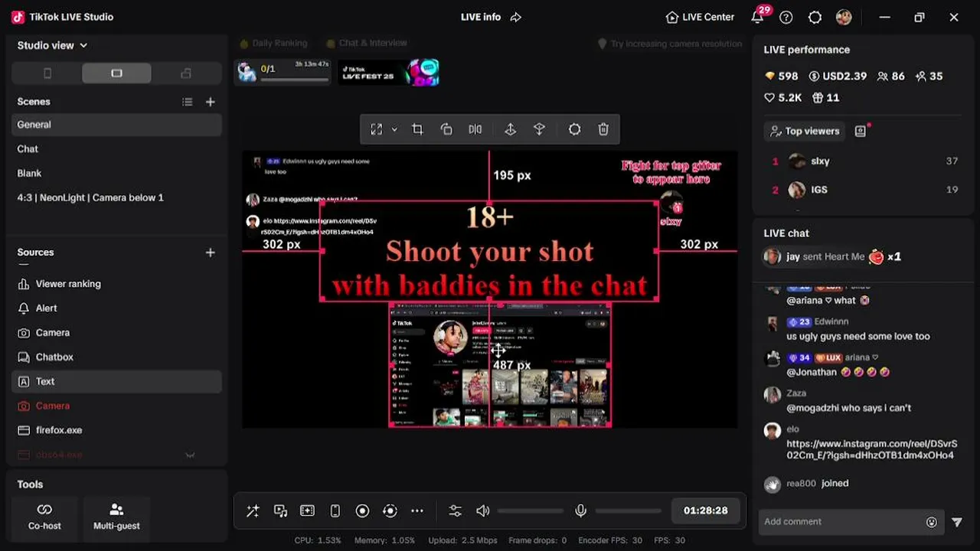Select the Blank scene
This screenshot has width=980, height=551.
tap(116, 174)
